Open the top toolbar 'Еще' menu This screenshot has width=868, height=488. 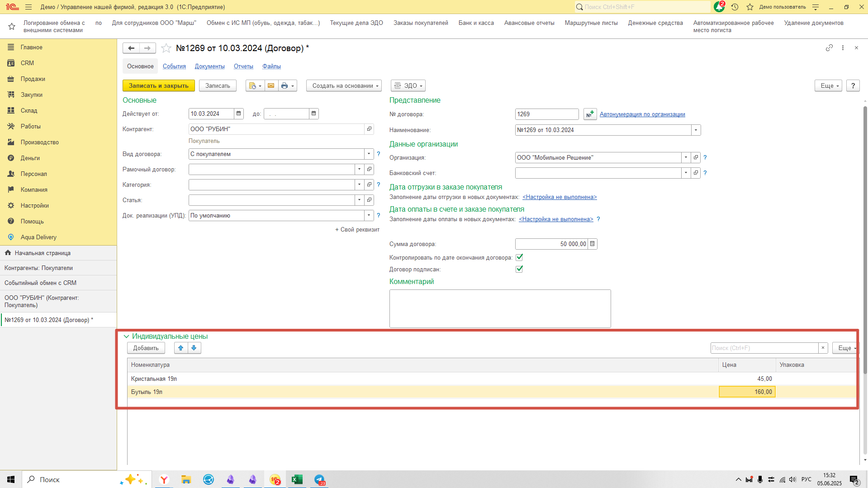click(x=829, y=85)
